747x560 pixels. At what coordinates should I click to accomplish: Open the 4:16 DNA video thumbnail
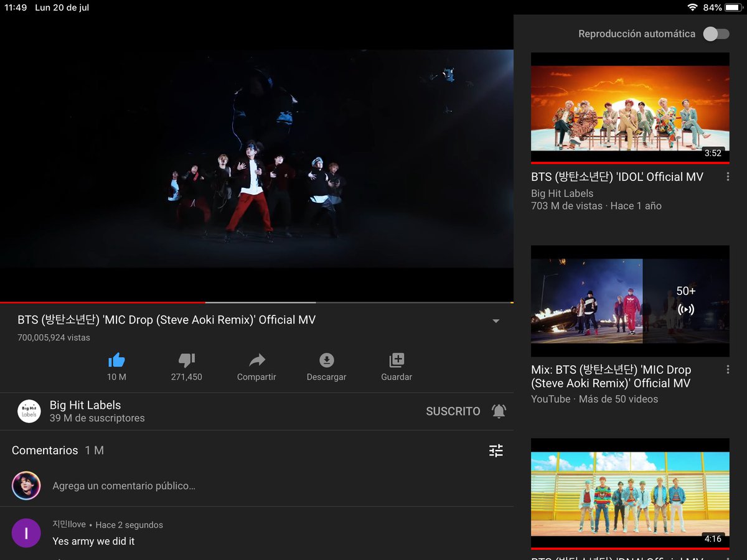pyautogui.click(x=630, y=493)
